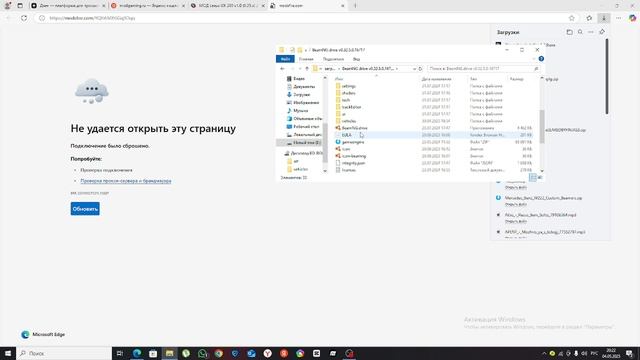Image resolution: width=640 pixels, height=360 pixels.
Task: Close the mediafire.com tab
Action: (342, 6)
